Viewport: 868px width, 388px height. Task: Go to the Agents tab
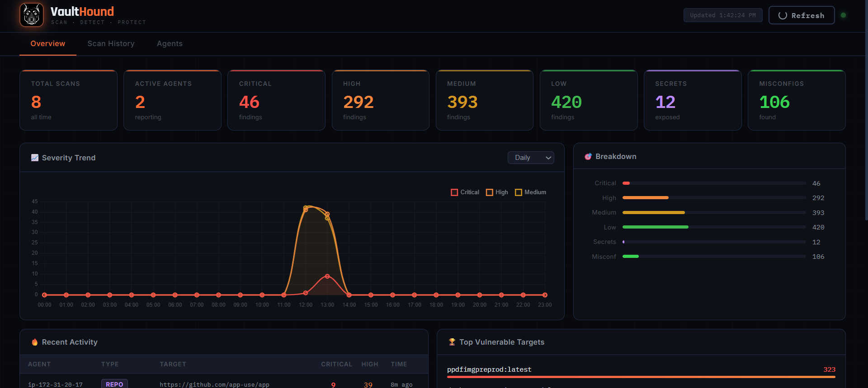pyautogui.click(x=170, y=44)
